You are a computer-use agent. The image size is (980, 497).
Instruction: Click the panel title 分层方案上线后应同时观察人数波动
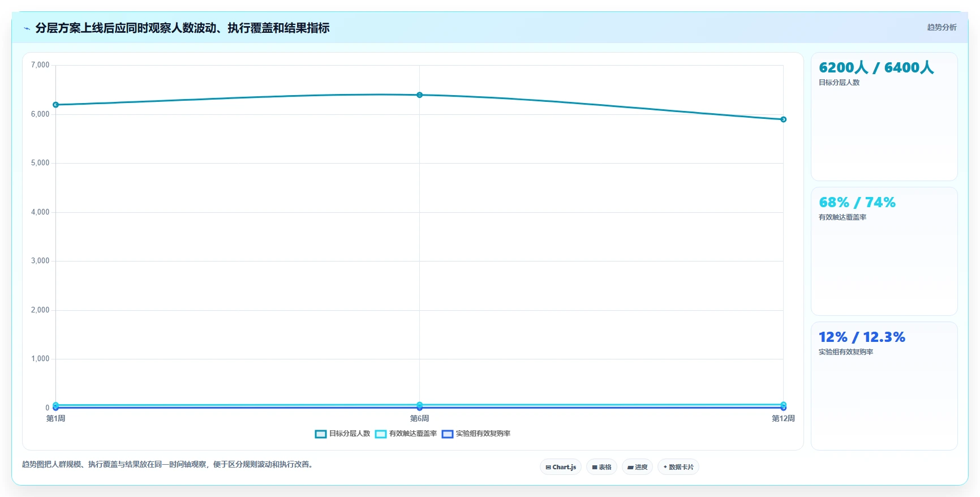pos(182,28)
